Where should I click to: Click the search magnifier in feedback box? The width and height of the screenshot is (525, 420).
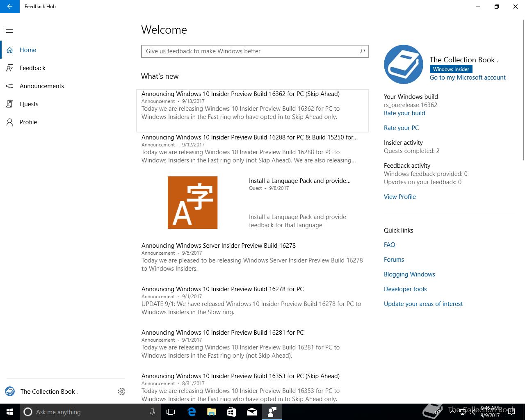[x=362, y=51]
